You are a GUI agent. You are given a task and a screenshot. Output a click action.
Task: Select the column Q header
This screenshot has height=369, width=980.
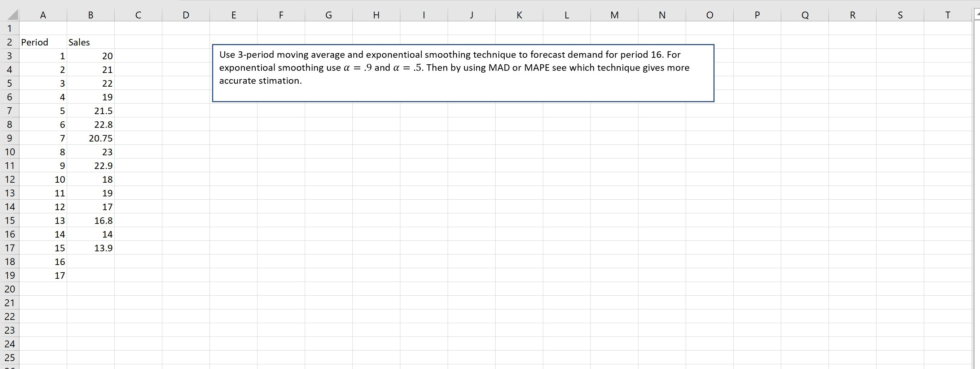[805, 15]
